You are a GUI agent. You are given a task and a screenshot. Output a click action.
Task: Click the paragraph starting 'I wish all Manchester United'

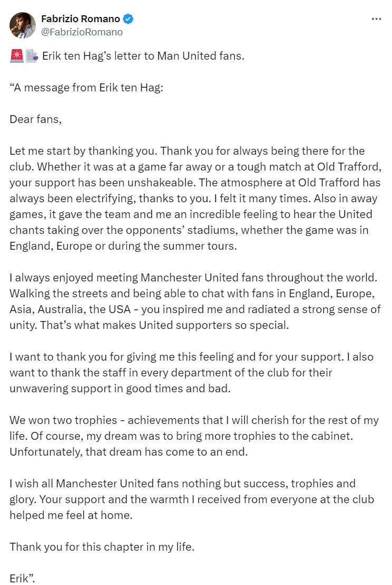click(192, 499)
